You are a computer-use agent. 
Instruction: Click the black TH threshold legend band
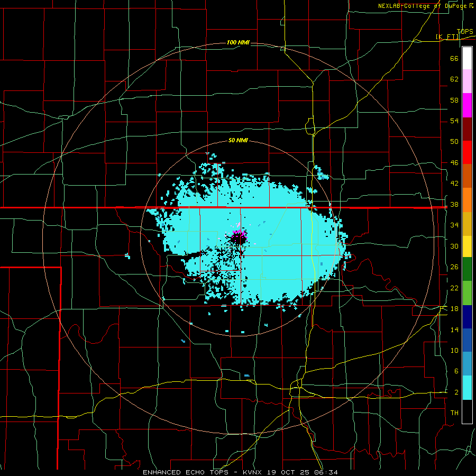click(467, 411)
